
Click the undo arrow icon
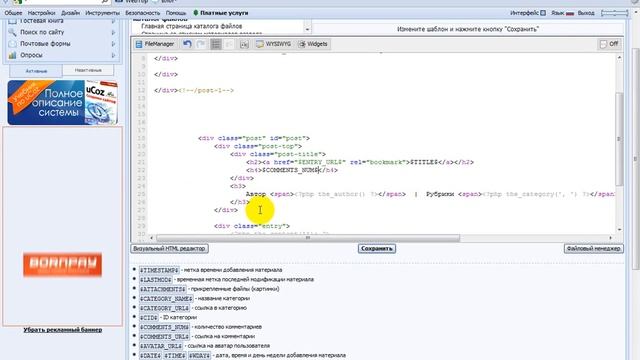[x=187, y=44]
